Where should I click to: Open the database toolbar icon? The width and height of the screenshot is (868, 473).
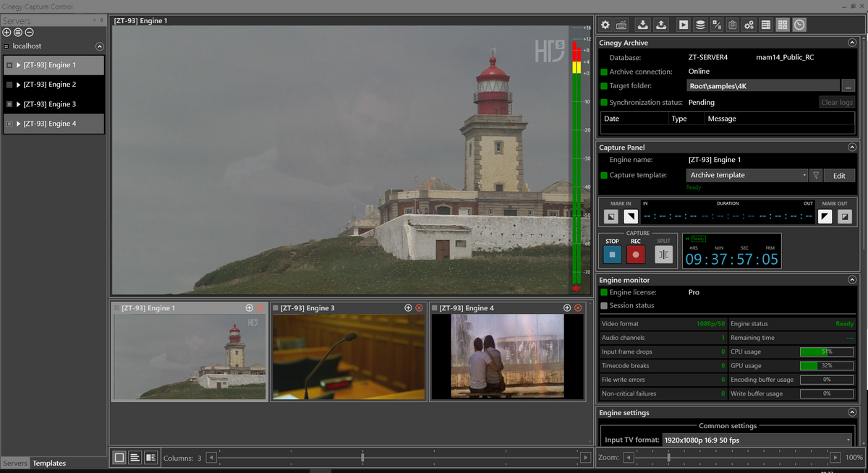(701, 24)
